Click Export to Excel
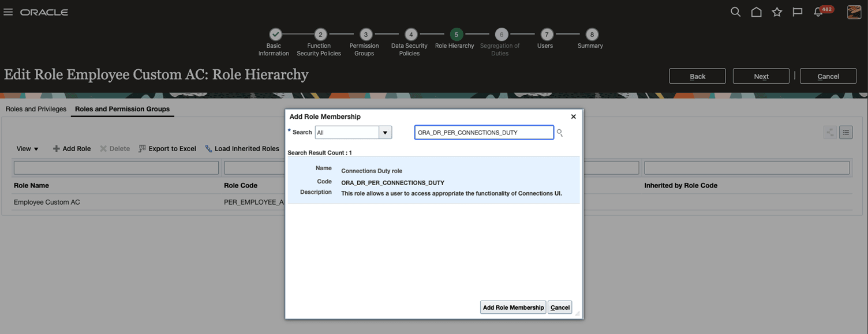This screenshot has width=868, height=334. 167,148
